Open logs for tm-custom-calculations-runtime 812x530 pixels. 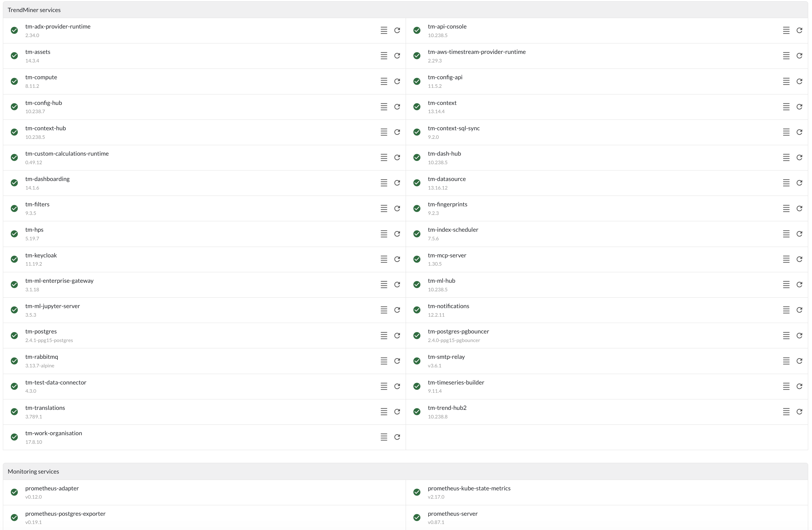click(x=384, y=157)
